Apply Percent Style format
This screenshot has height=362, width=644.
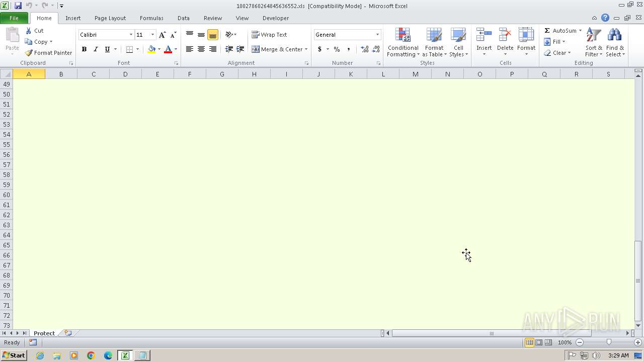337,49
